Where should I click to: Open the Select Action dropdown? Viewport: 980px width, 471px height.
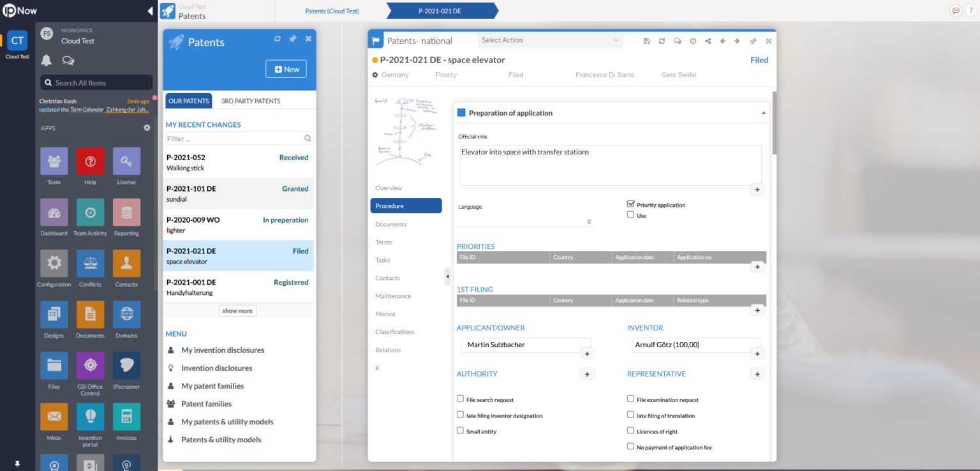click(x=550, y=40)
